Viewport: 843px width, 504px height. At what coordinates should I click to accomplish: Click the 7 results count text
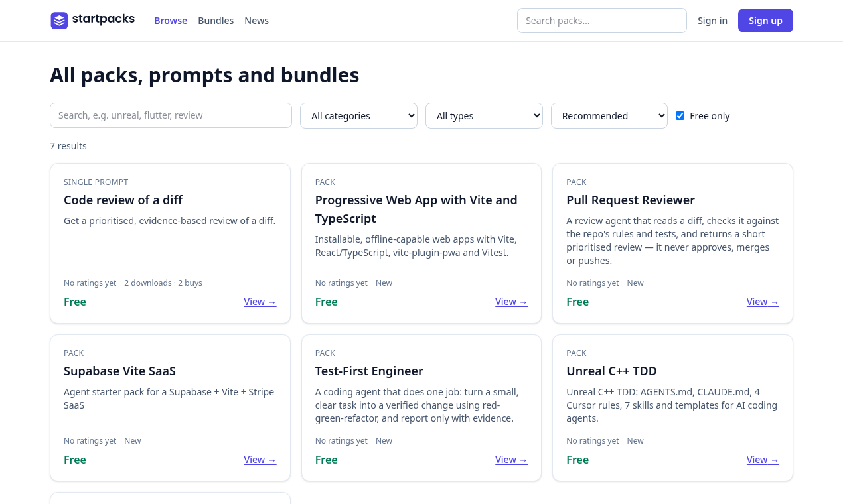coord(68,146)
